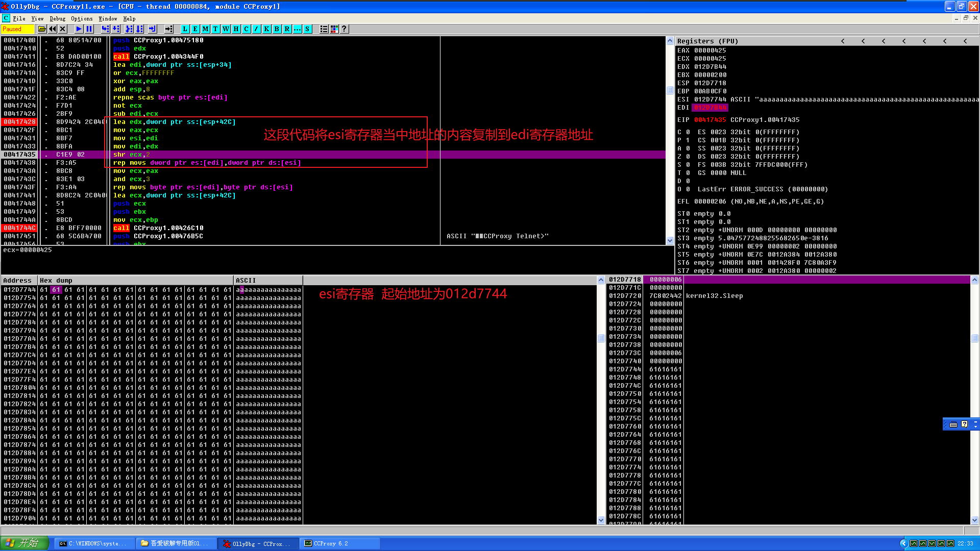Show Windows with the W button

(x=226, y=29)
